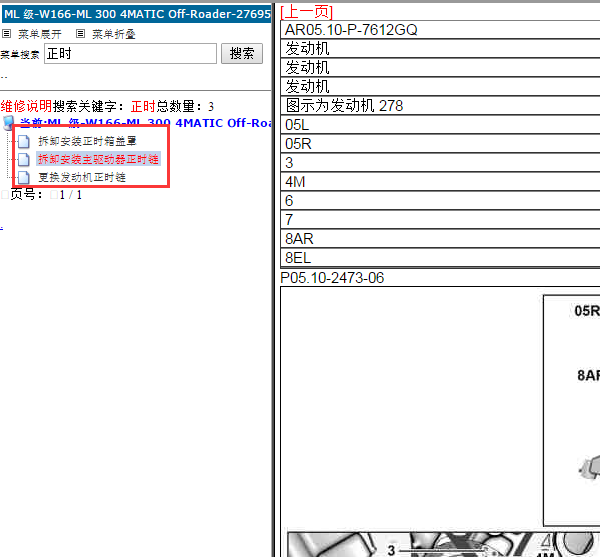Select tree item 更换发动机正时链
The width and height of the screenshot is (600, 557).
tap(82, 177)
